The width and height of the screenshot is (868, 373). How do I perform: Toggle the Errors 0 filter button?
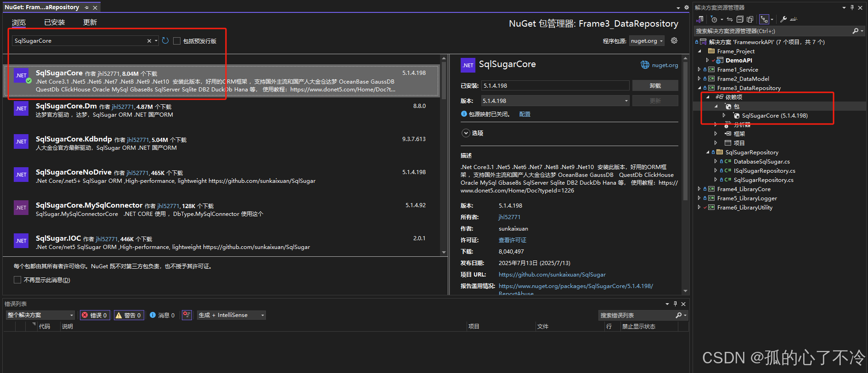tap(95, 315)
